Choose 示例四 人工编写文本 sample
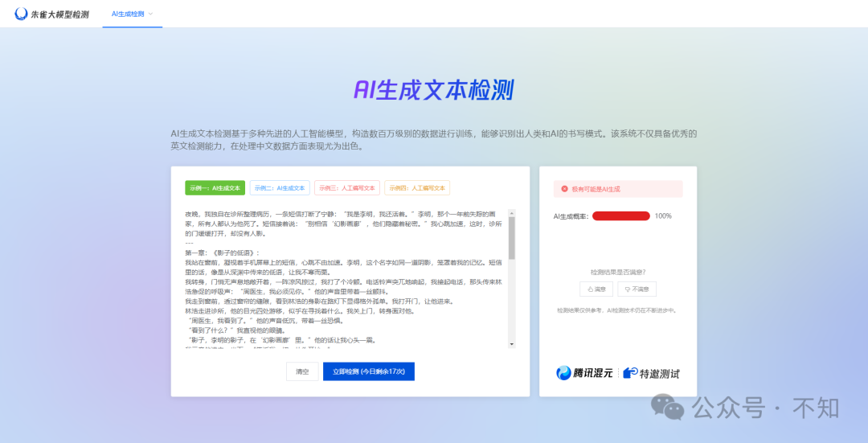868x443 pixels. point(417,187)
